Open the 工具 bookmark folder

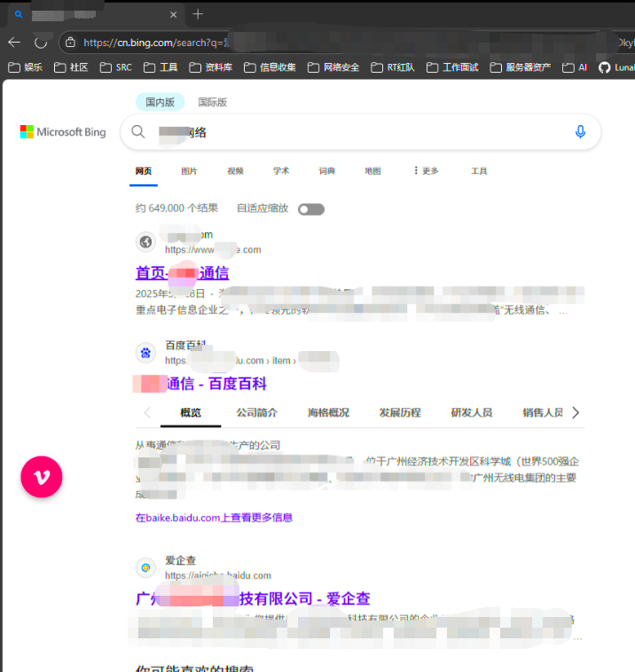tap(161, 67)
